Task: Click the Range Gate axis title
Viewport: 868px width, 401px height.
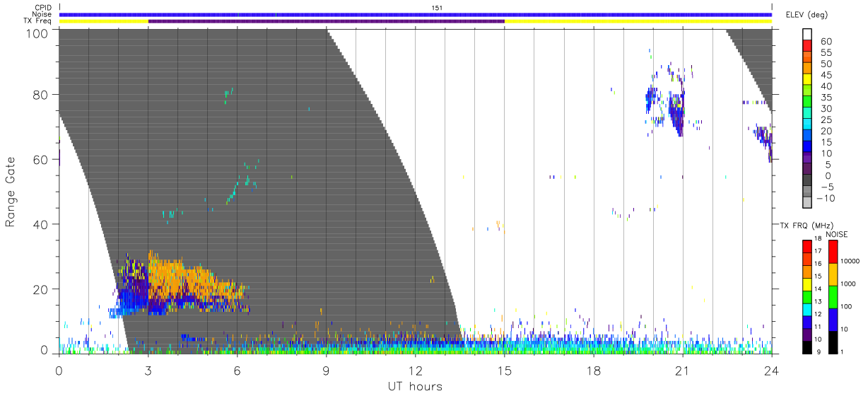Action: click(x=11, y=192)
